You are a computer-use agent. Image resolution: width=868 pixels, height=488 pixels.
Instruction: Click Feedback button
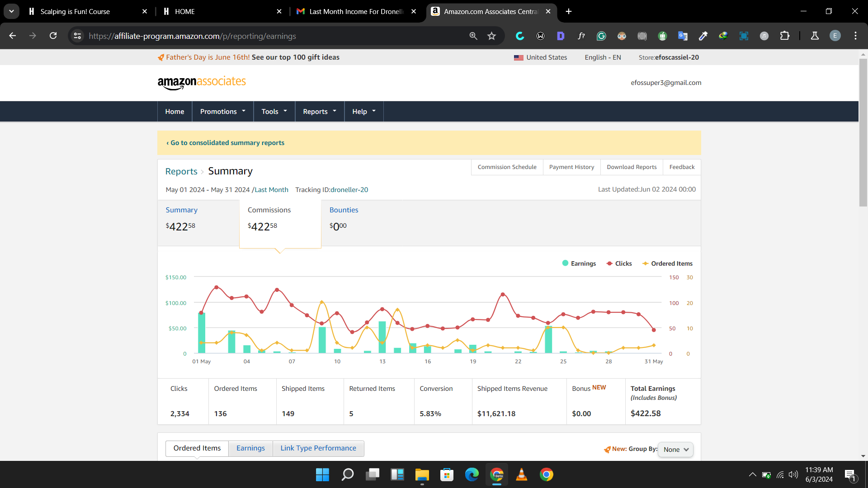tap(682, 167)
